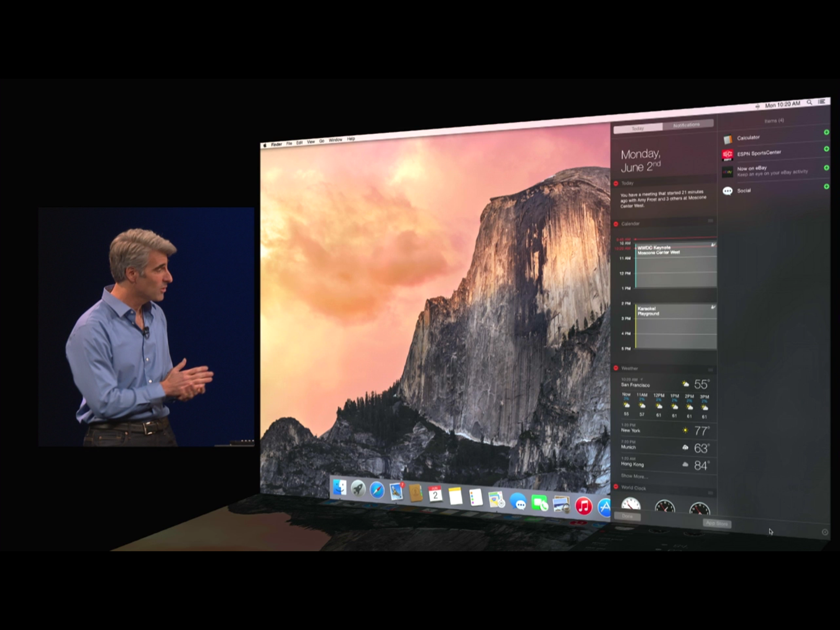
Task: Open Preview photo icon in Dock
Action: pos(561,505)
